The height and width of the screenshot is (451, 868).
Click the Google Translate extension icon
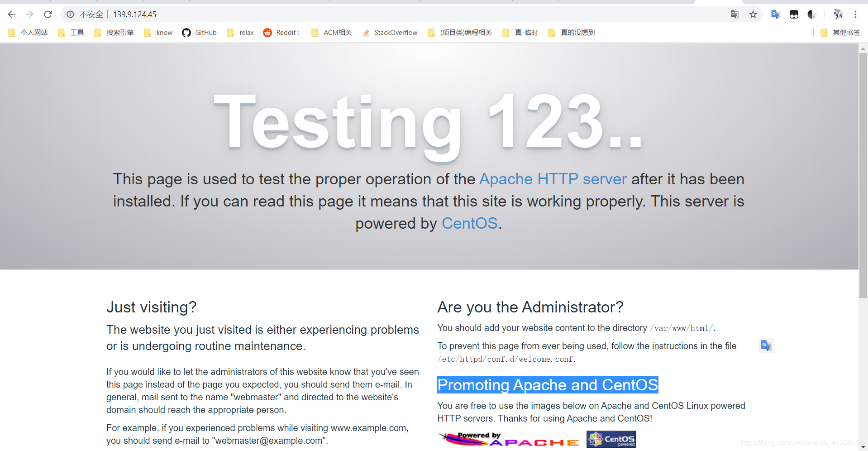point(775,14)
